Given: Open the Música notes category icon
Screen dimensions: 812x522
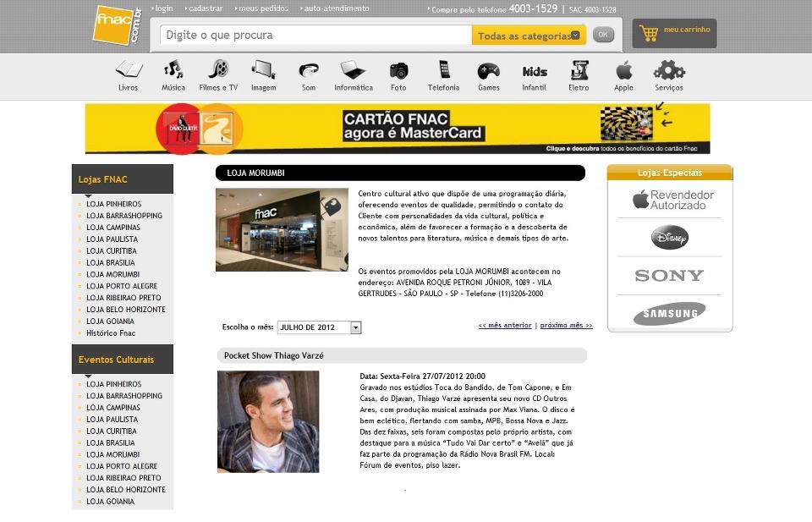Looking at the screenshot, I should click(x=173, y=69).
